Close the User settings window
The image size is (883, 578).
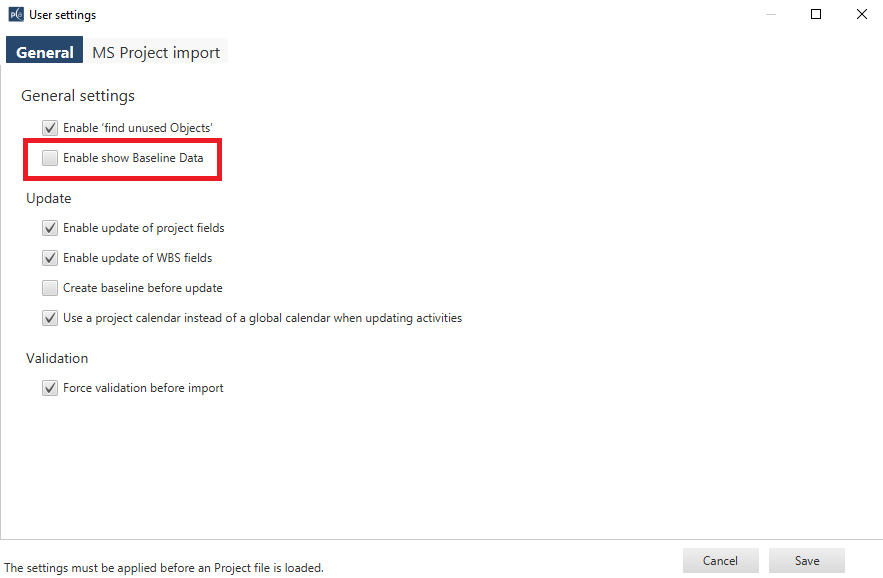pos(861,15)
